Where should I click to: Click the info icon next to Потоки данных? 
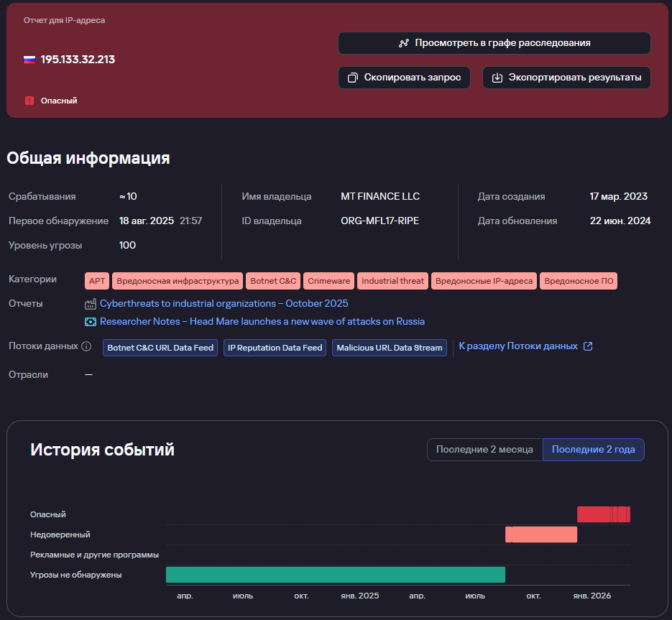[x=86, y=346]
